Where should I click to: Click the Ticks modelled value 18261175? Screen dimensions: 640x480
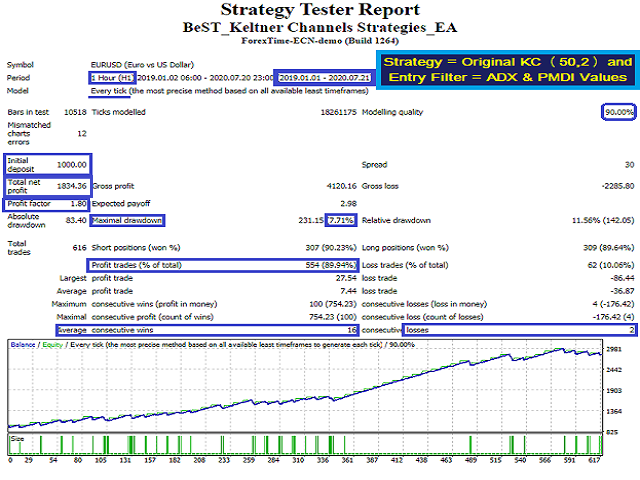pos(338,112)
